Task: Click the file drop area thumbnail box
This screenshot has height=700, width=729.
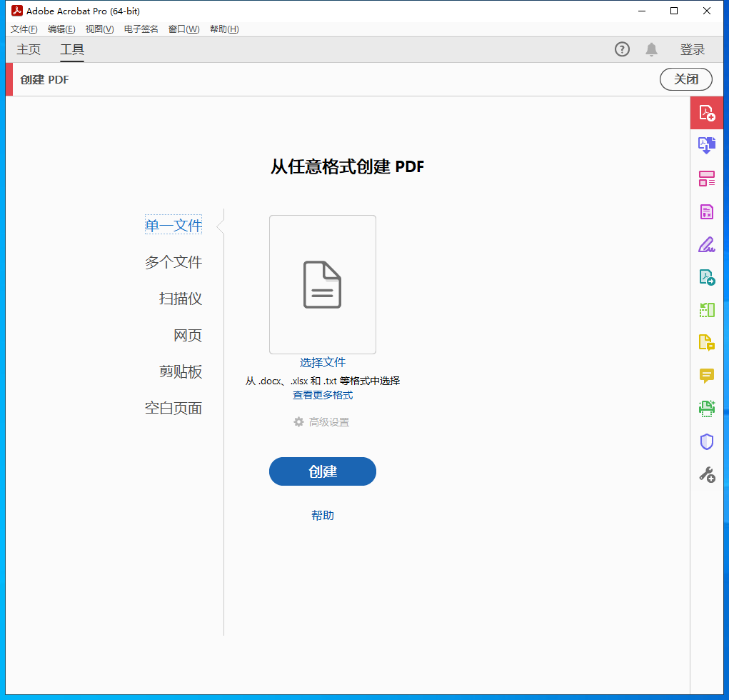Action: tap(323, 285)
